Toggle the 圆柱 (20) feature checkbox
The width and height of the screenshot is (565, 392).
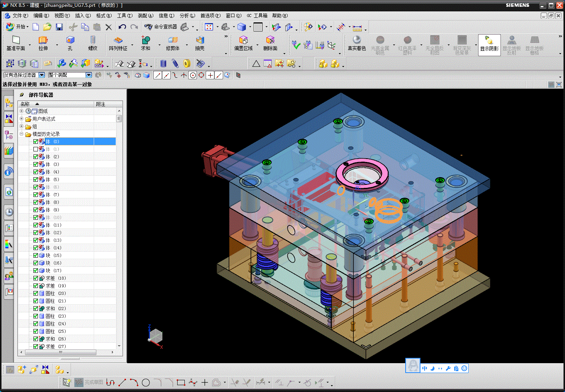(36, 293)
